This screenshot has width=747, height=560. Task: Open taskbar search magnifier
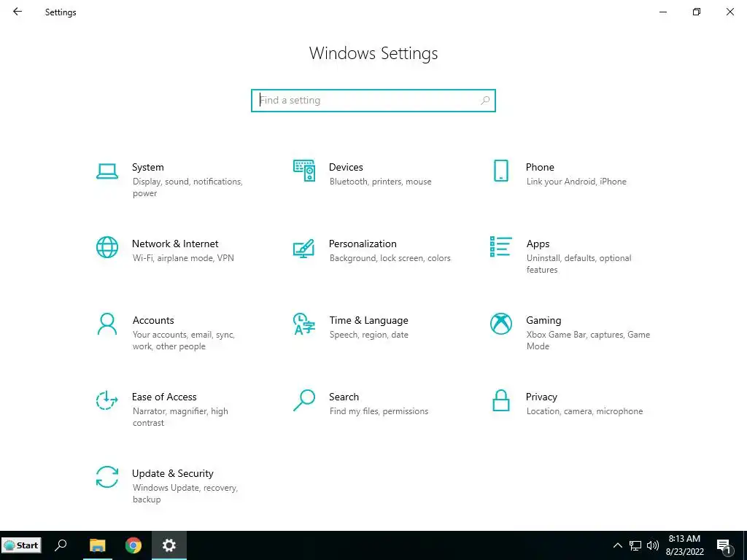(61, 545)
